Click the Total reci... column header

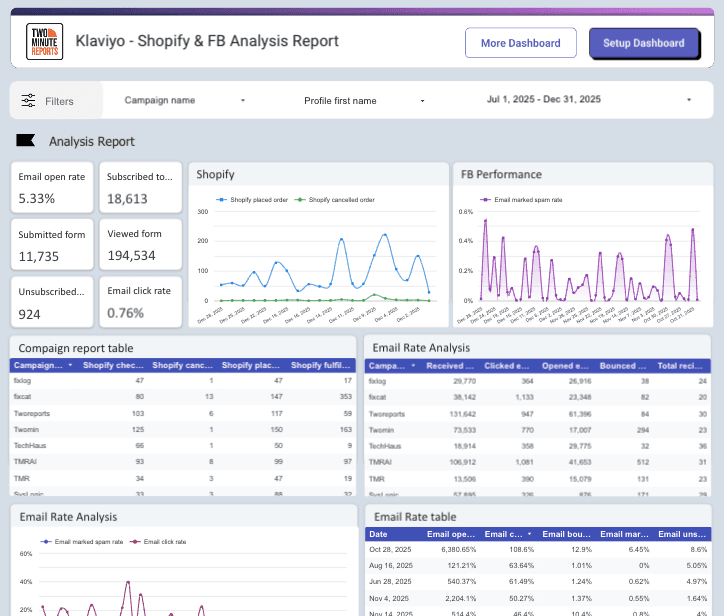coord(680,366)
